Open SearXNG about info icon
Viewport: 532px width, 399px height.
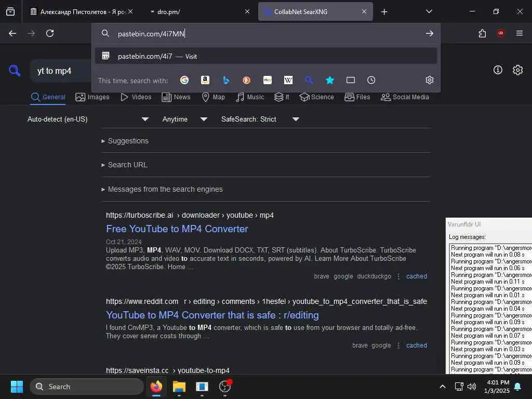[x=498, y=70]
